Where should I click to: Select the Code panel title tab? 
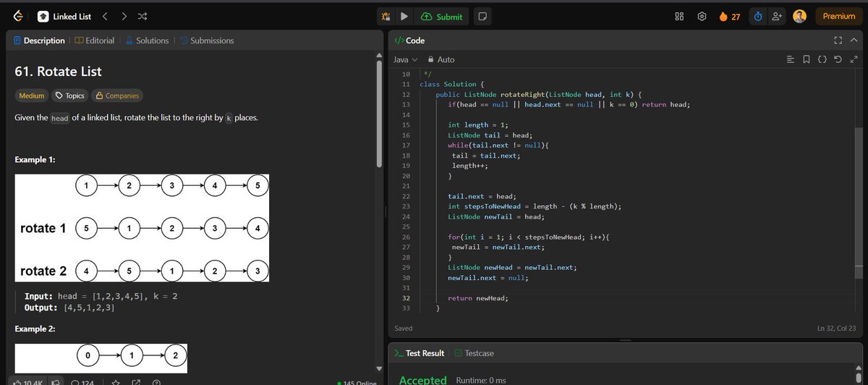pyautogui.click(x=409, y=41)
